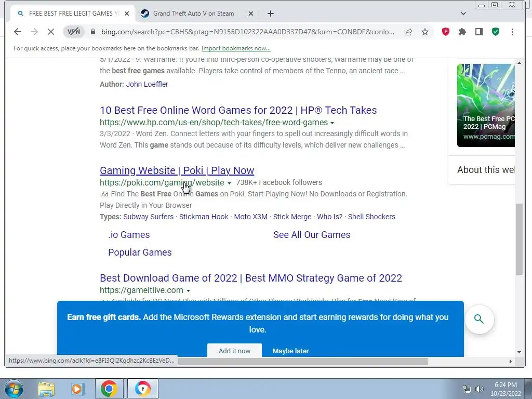Share this page via share icon
Image resolution: width=532 pixels, height=399 pixels.
408,32
